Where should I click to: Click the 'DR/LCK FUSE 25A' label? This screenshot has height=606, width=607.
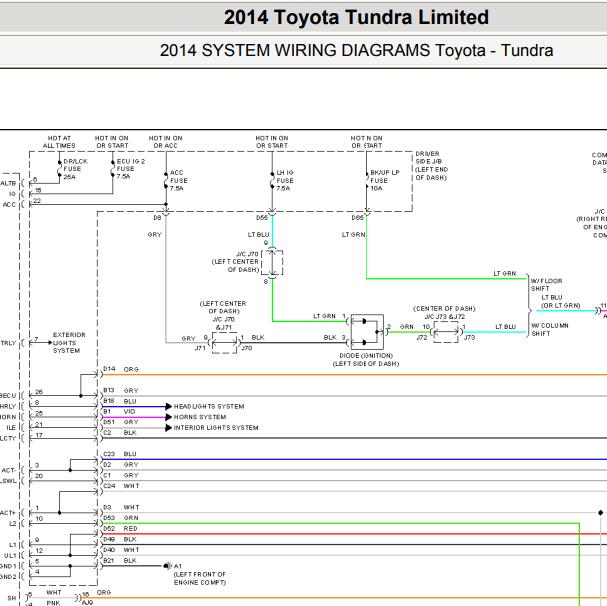tap(75, 169)
